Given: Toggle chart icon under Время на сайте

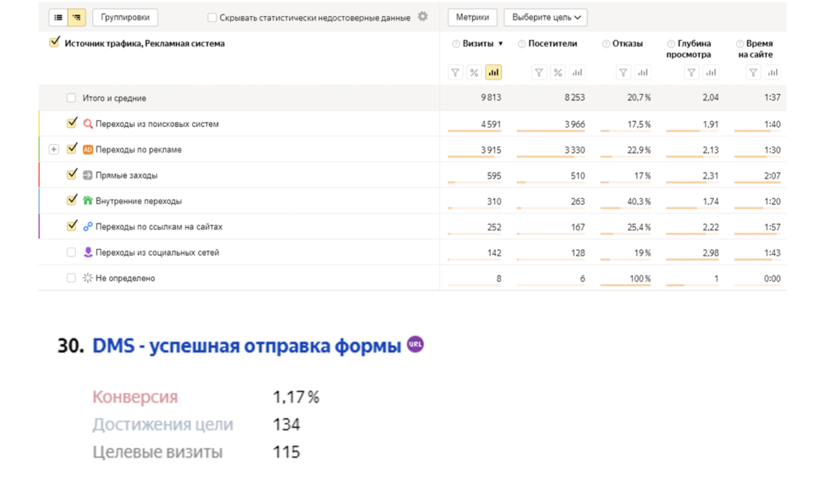Looking at the screenshot, I should [x=773, y=73].
